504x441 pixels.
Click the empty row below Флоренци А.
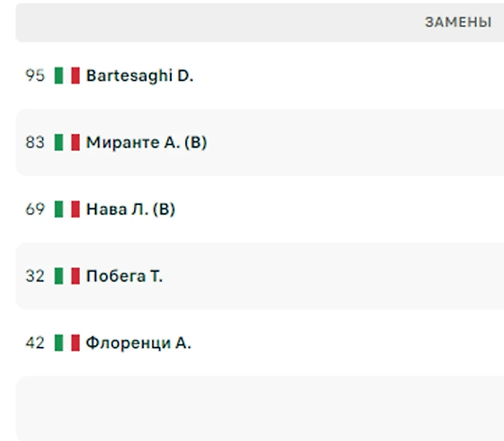259,407
